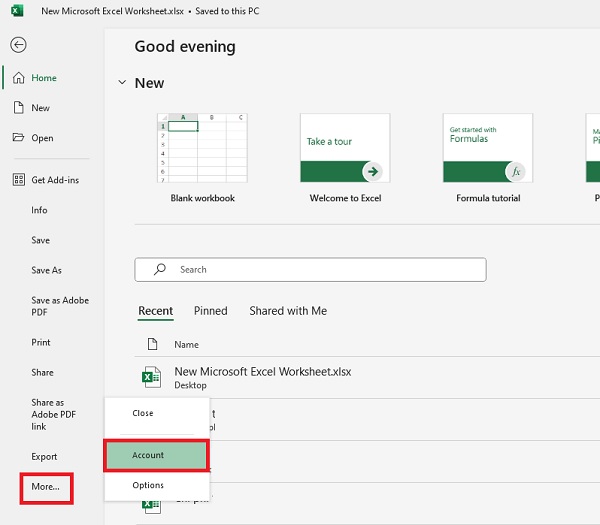Open the Welcome to Excel tour template
The height and width of the screenshot is (525, 600).
coord(345,148)
